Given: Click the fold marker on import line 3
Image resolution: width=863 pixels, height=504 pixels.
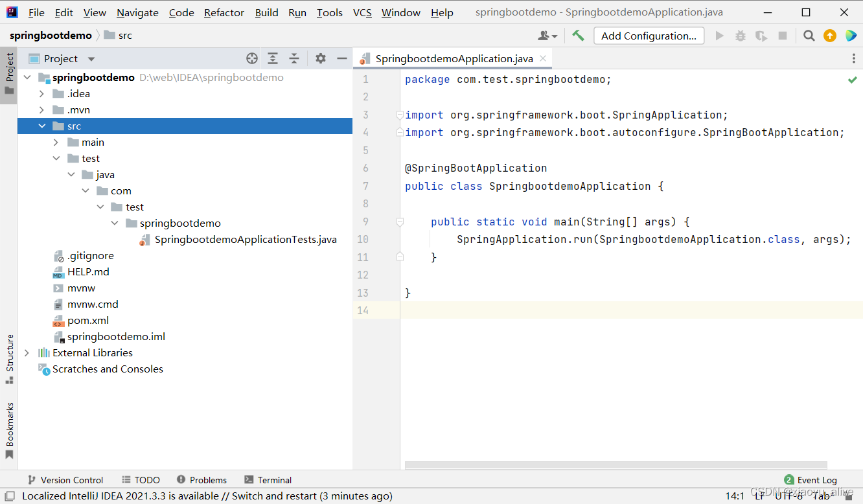Looking at the screenshot, I should 400,115.
